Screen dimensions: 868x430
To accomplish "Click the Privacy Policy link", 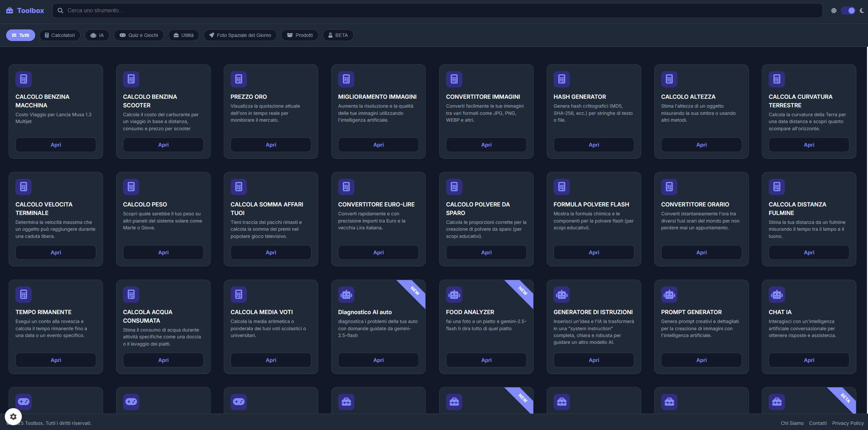I will 848,423.
